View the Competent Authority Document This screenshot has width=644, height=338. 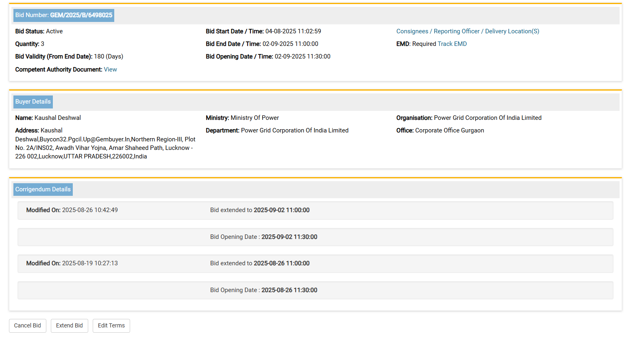pyautogui.click(x=110, y=69)
